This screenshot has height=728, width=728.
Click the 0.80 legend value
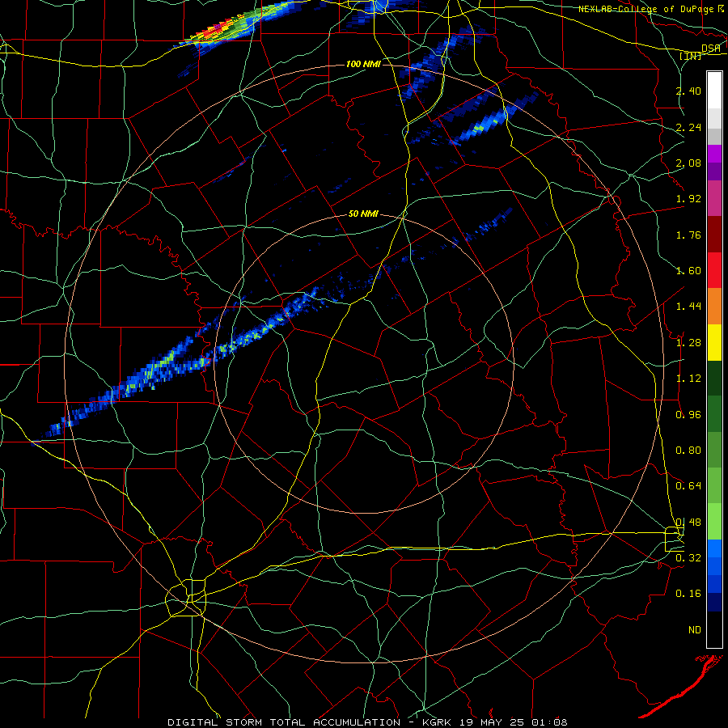688,451
